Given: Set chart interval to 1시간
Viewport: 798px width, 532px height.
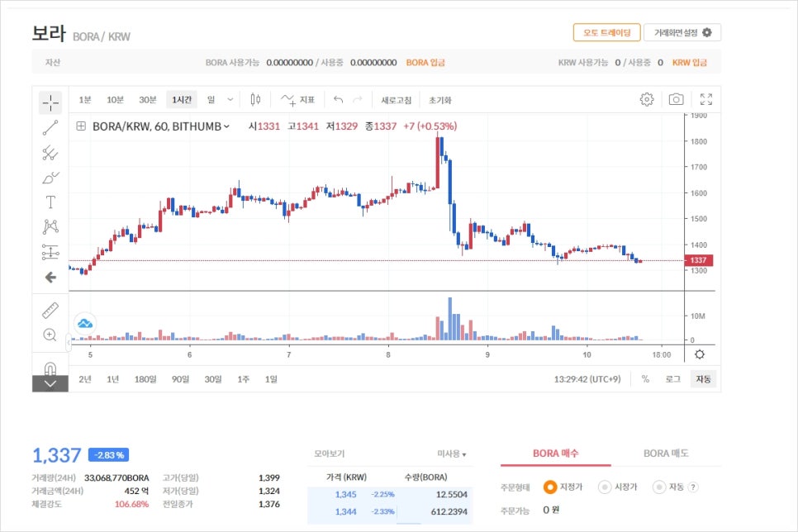Looking at the screenshot, I should (x=182, y=100).
